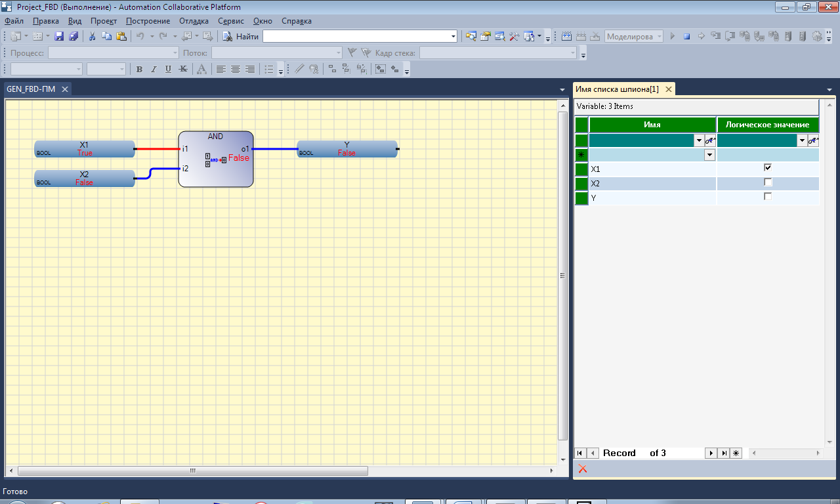Click the Save All icon

pyautogui.click(x=73, y=36)
